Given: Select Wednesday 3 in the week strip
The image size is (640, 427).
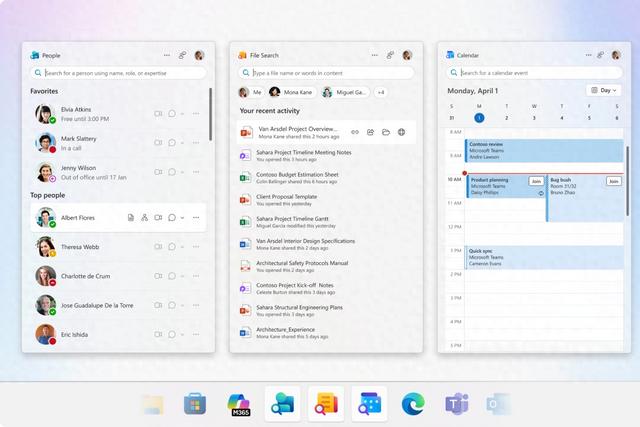Looking at the screenshot, I should (x=534, y=118).
